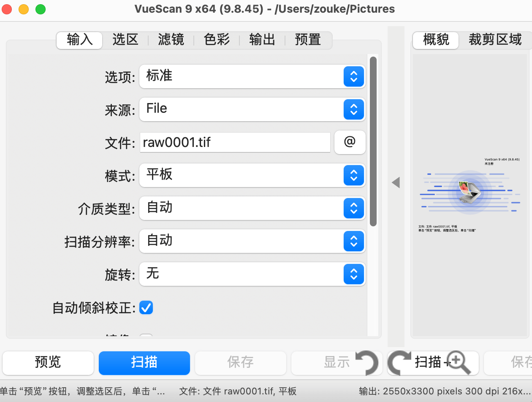The width and height of the screenshot is (532, 402).
Task: Click the zoom in magnifier icon
Action: tap(459, 363)
